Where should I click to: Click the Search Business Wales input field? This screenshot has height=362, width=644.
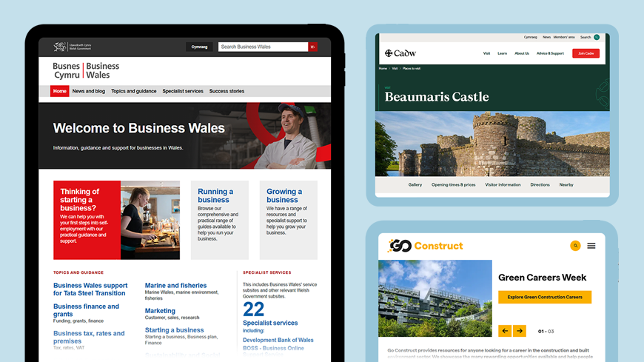[x=263, y=47]
